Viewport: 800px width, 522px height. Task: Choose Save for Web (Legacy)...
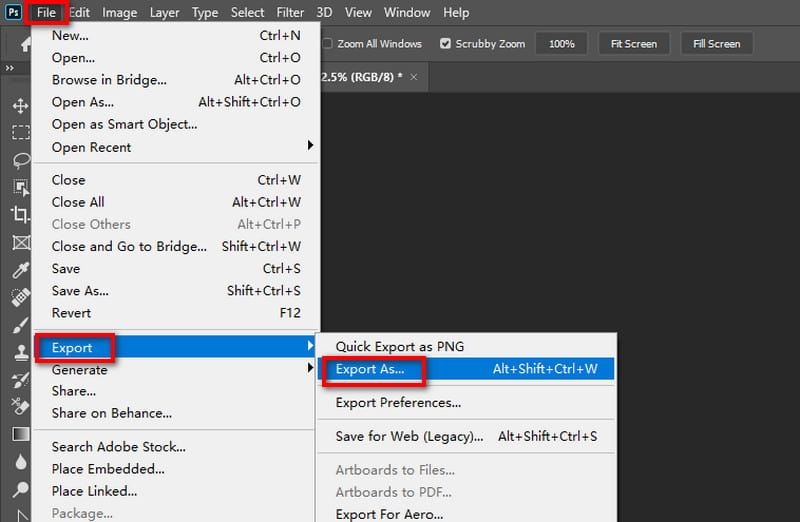coord(466,436)
